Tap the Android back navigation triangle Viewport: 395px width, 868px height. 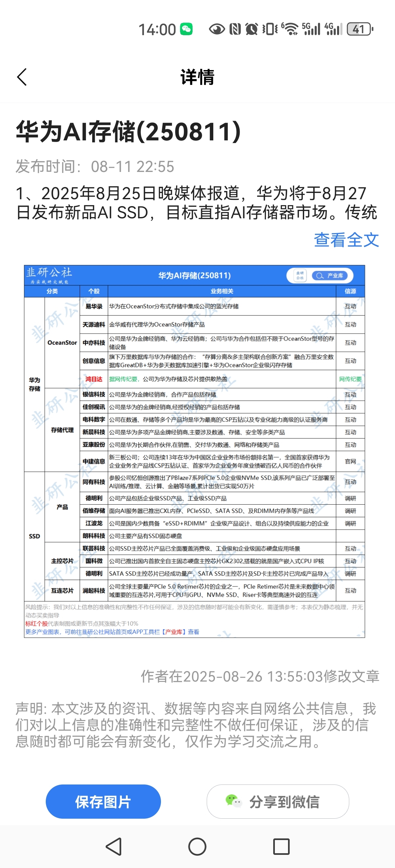tap(114, 846)
